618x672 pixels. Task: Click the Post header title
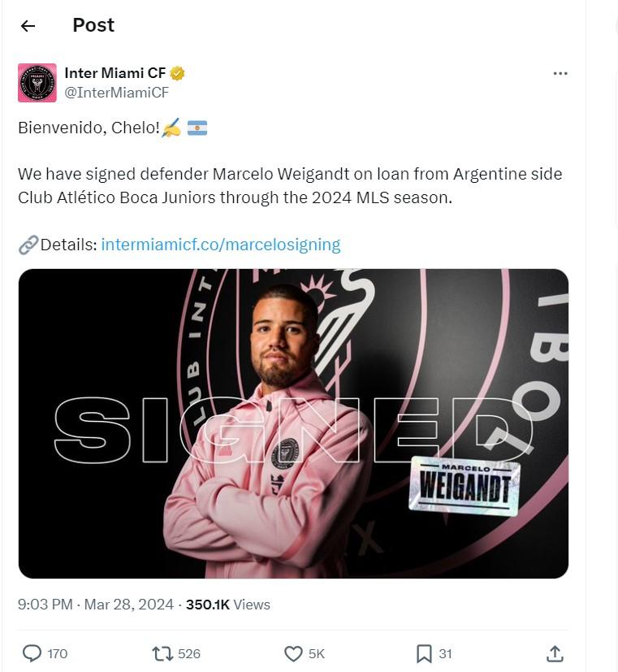[x=93, y=25]
